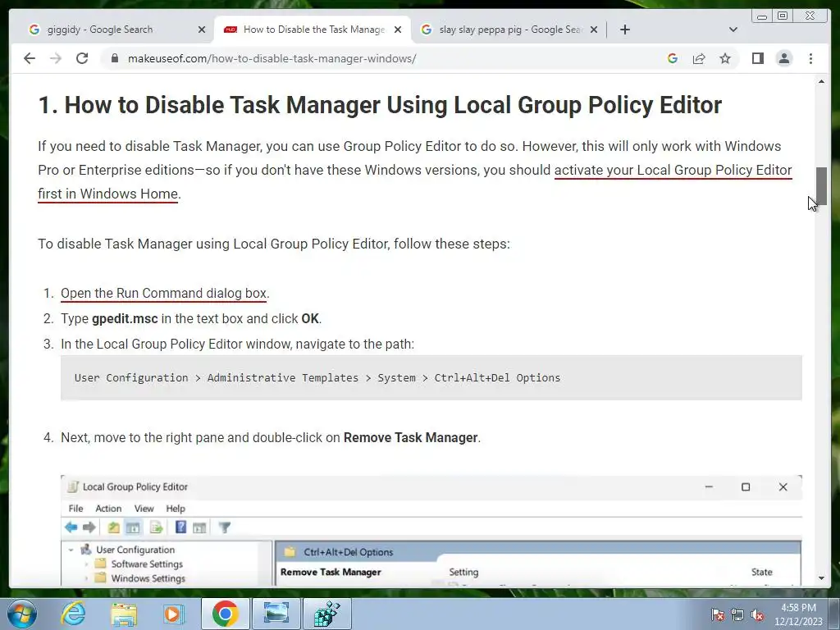Follow the activate Local Group Policy Editor link

click(x=673, y=171)
